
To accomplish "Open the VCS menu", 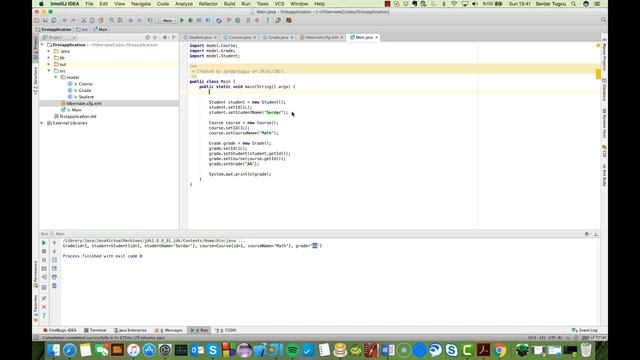I will [280, 4].
